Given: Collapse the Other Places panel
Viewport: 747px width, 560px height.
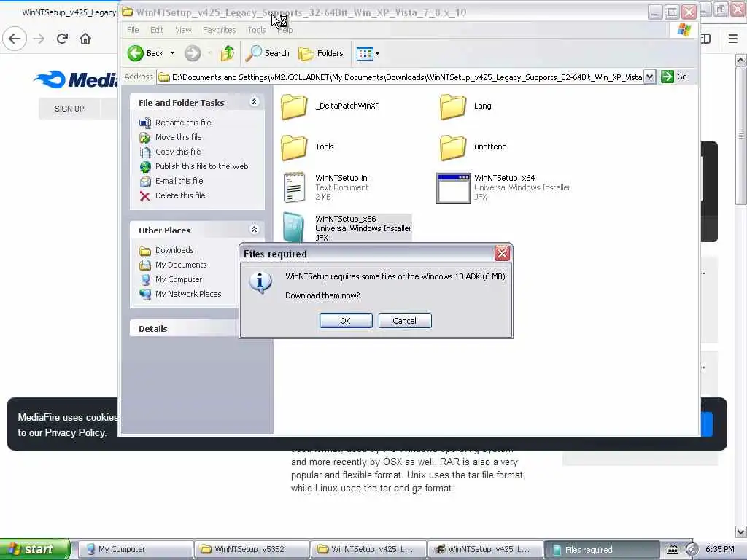Looking at the screenshot, I should tap(254, 230).
